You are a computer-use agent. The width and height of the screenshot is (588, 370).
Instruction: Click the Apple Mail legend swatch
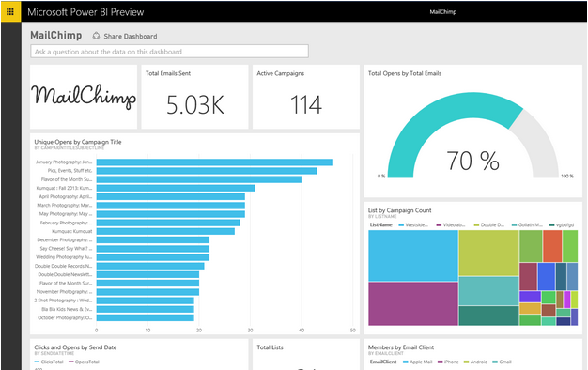pyautogui.click(x=406, y=362)
